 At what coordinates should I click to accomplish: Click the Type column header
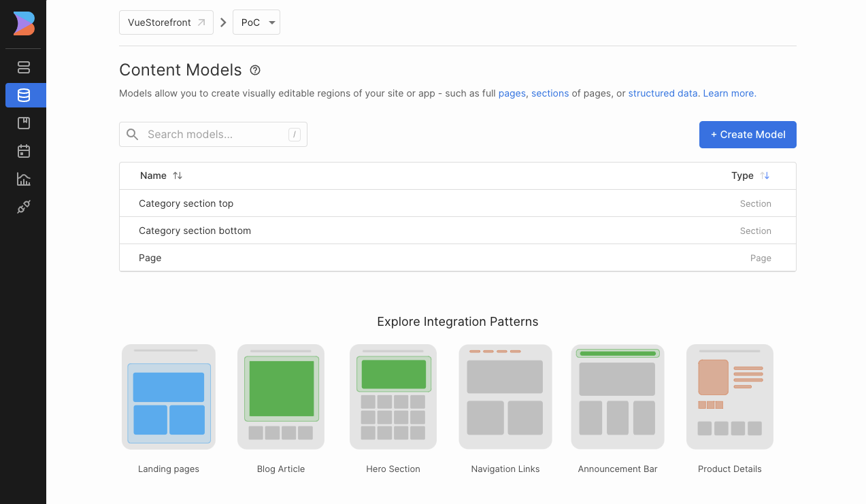pyautogui.click(x=742, y=175)
